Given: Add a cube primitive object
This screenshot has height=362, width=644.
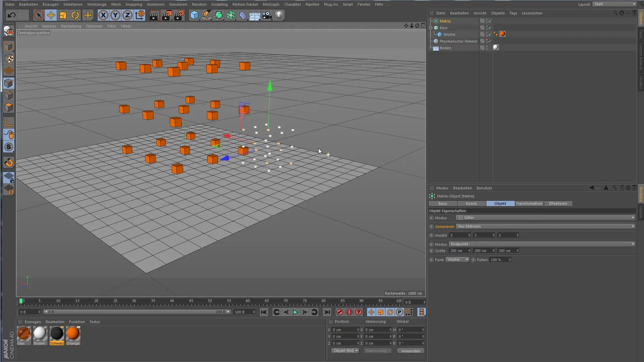Looking at the screenshot, I should pyautogui.click(x=194, y=15).
